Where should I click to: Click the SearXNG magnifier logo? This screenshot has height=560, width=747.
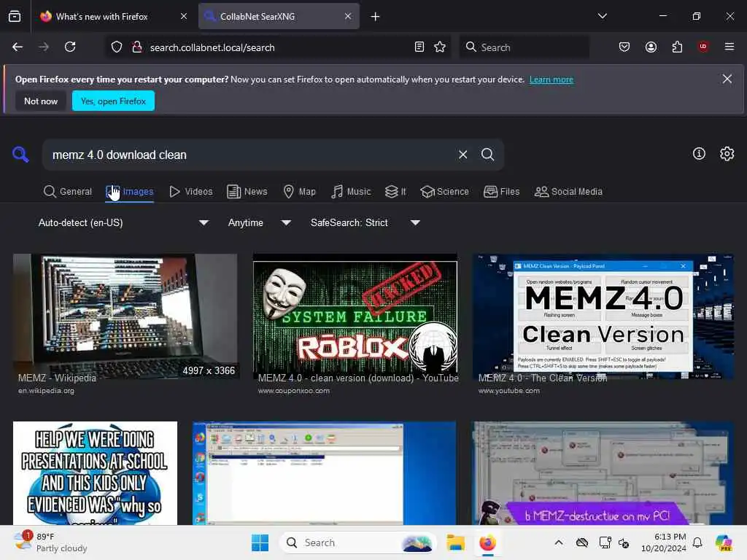pos(20,155)
